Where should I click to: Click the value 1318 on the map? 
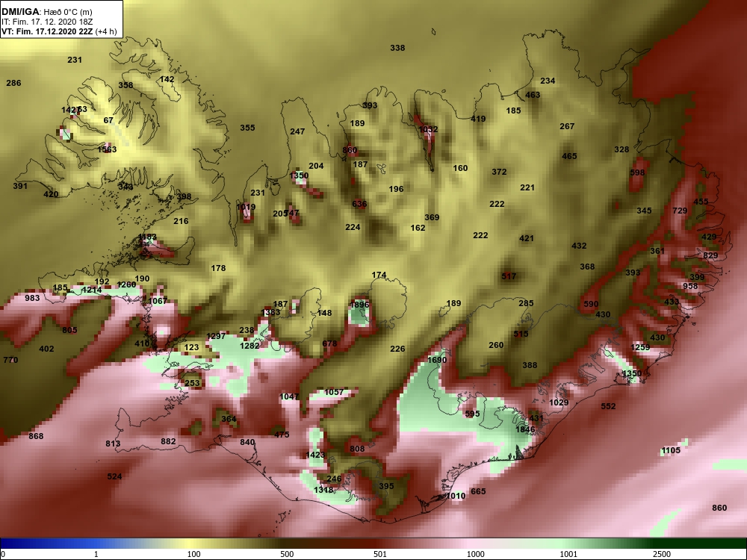tap(324, 490)
